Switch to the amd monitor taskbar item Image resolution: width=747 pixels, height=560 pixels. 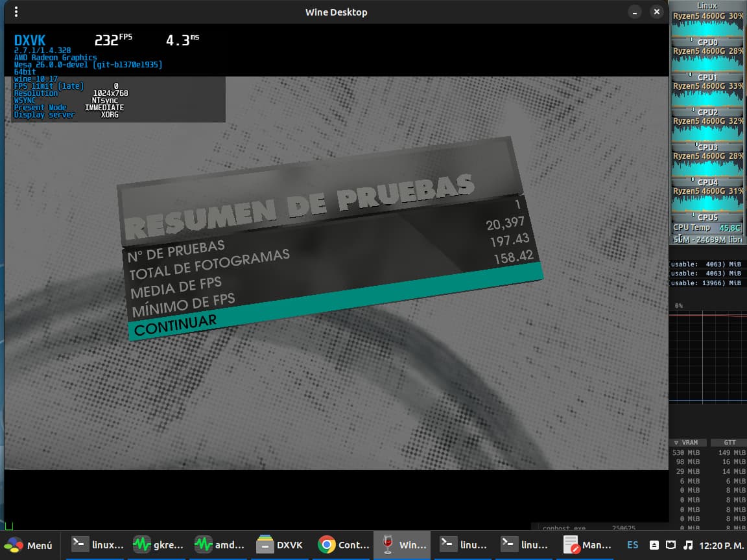tap(220, 545)
